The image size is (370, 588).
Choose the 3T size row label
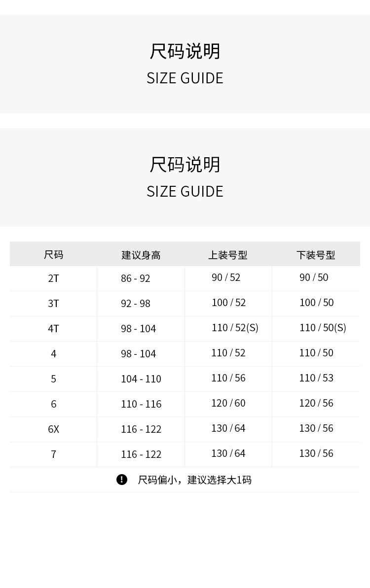[53, 304]
